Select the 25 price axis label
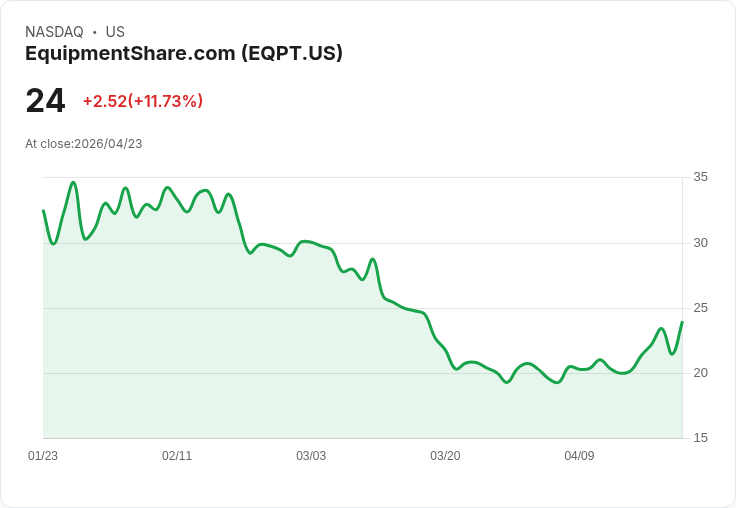Screen dimensions: 736x508 700,308
